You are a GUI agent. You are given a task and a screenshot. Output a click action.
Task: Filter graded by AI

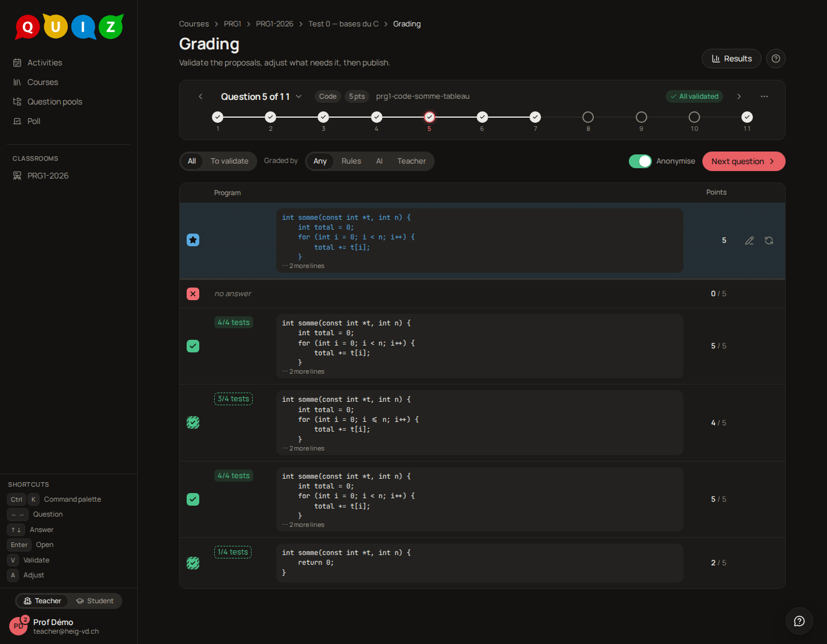pos(379,161)
